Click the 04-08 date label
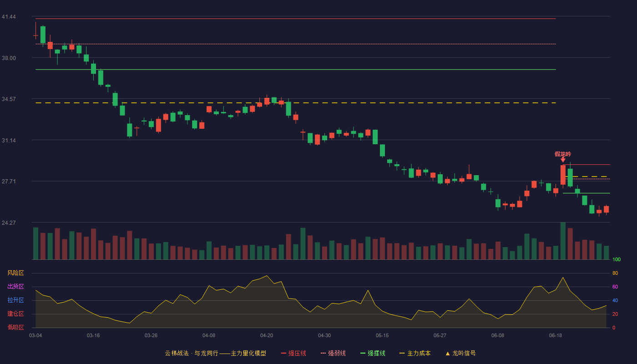Image resolution: width=637 pixels, height=364 pixels. pos(209,335)
